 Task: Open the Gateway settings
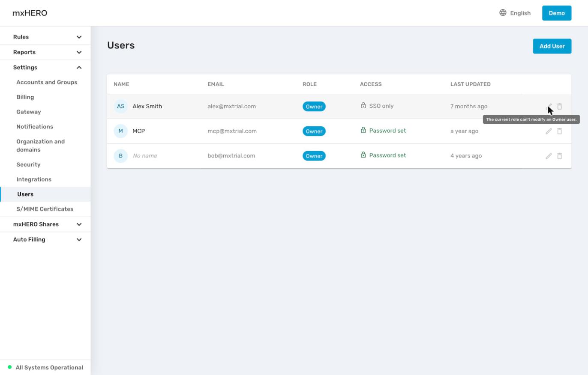(28, 112)
